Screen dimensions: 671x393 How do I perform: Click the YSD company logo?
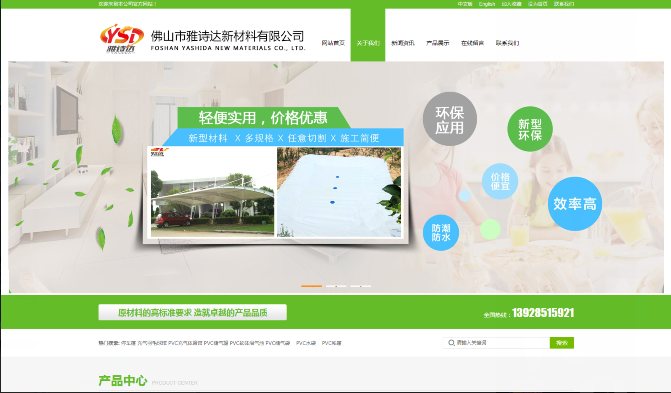122,39
